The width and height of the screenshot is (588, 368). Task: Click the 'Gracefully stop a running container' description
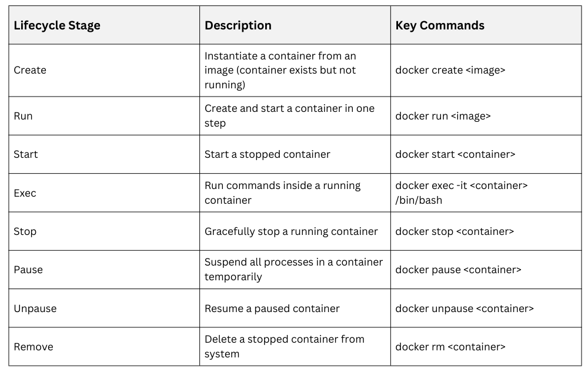[x=291, y=231]
